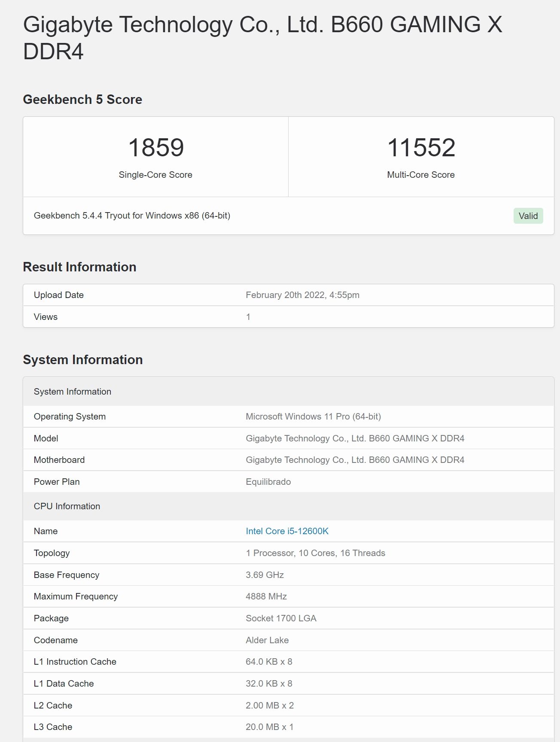Viewport: 560px width, 742px height.
Task: Click the Package value Socket 1700 LGA
Action: tap(281, 618)
